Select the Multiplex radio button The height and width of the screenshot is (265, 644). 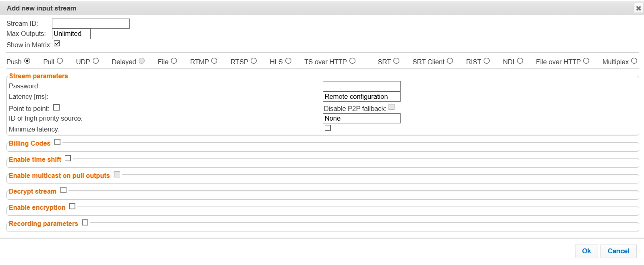click(634, 61)
